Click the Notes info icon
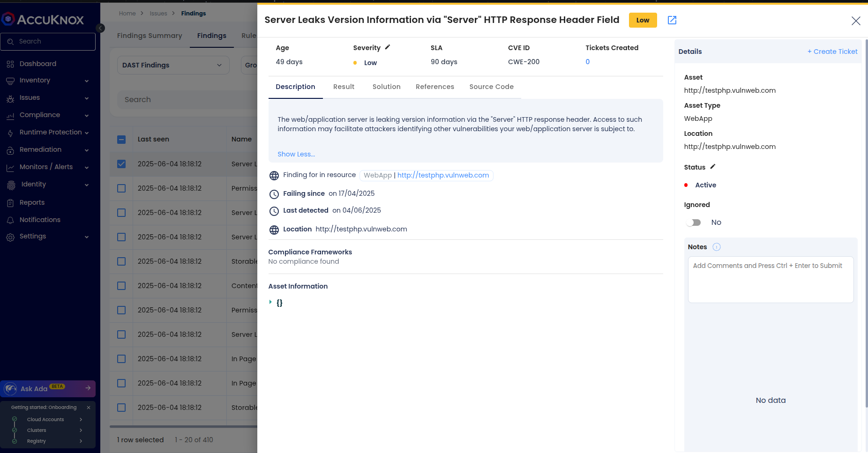The height and width of the screenshot is (453, 868). click(x=716, y=247)
